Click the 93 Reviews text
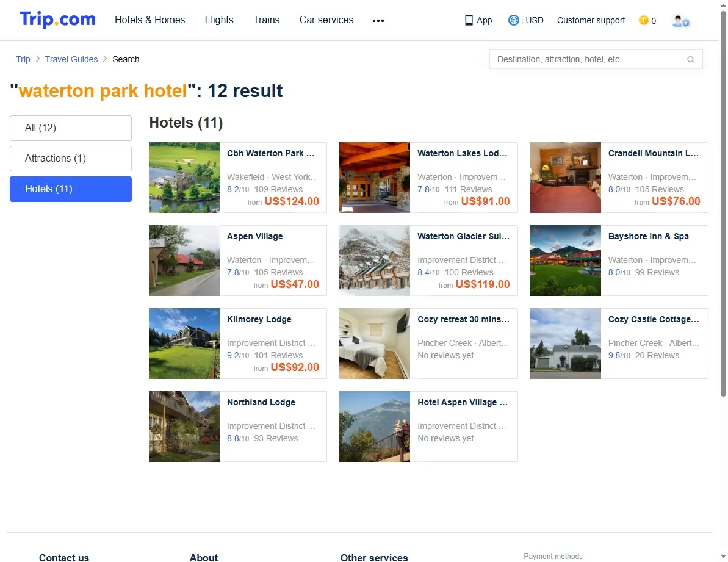 coord(276,439)
